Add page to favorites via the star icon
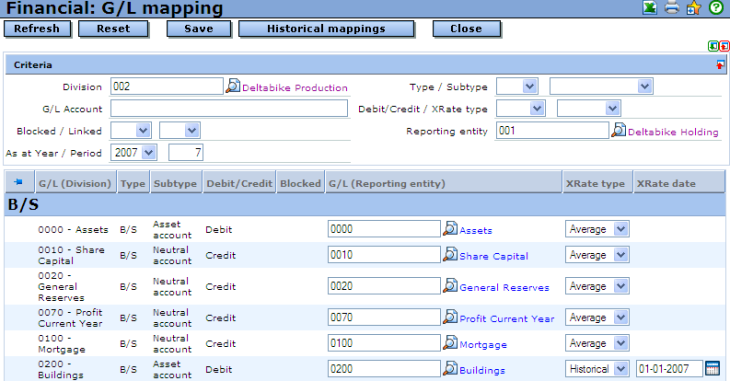 tap(694, 7)
